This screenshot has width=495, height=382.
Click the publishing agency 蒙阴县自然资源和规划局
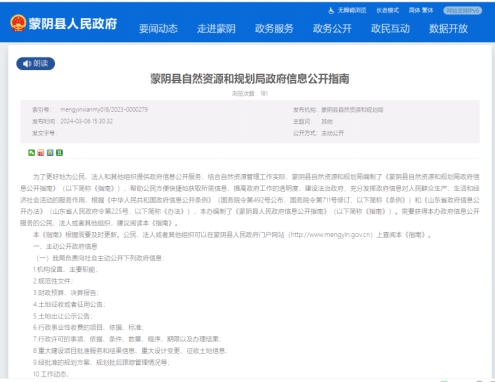(352, 110)
